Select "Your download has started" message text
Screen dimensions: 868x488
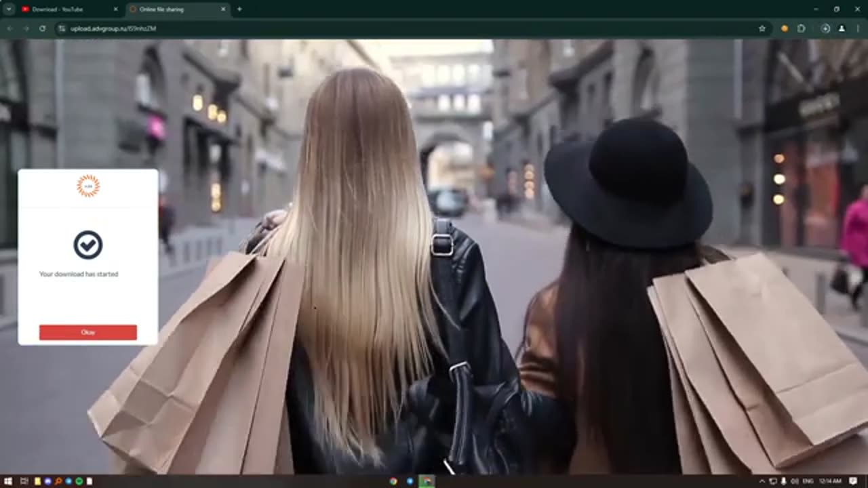(x=79, y=274)
